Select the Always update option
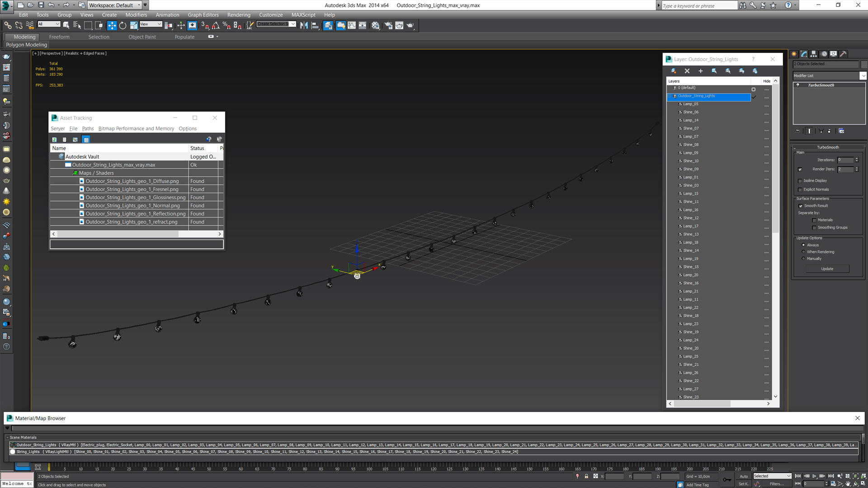868x488 pixels. coord(803,245)
